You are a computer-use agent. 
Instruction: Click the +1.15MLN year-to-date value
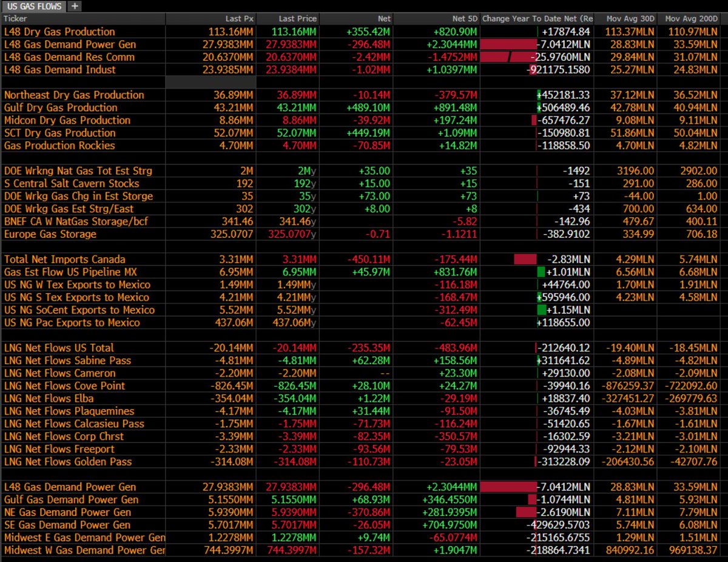[568, 310]
